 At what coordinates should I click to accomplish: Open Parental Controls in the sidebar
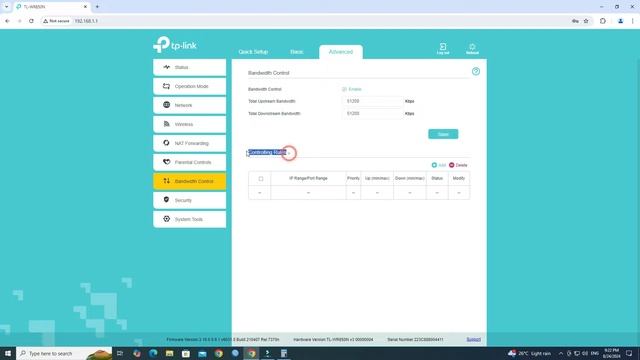pos(189,162)
